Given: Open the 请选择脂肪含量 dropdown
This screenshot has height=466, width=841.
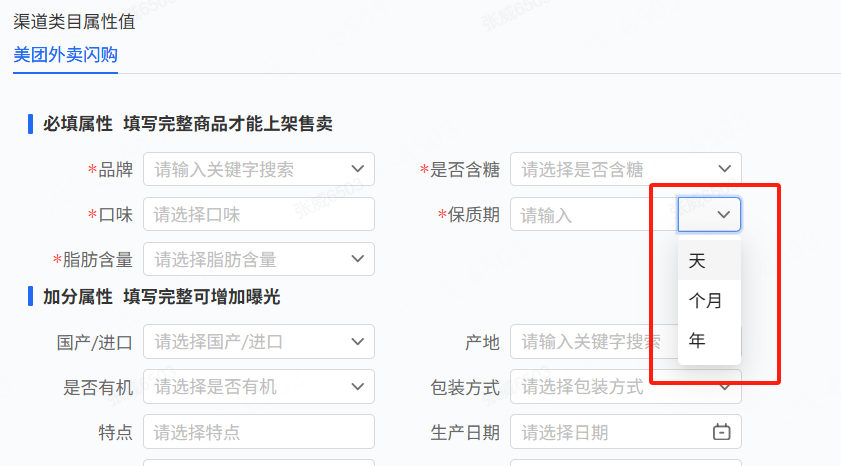Looking at the screenshot, I should pyautogui.click(x=259, y=259).
